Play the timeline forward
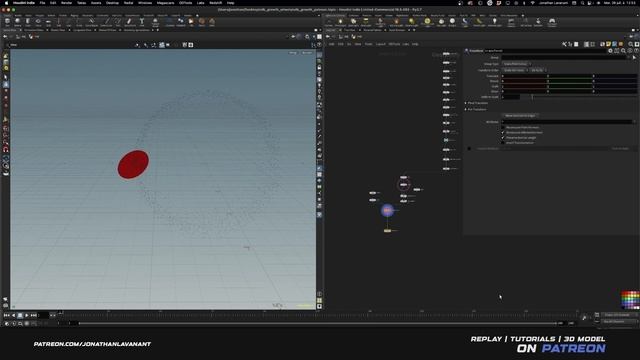The width and height of the screenshot is (640, 360). click(27, 315)
